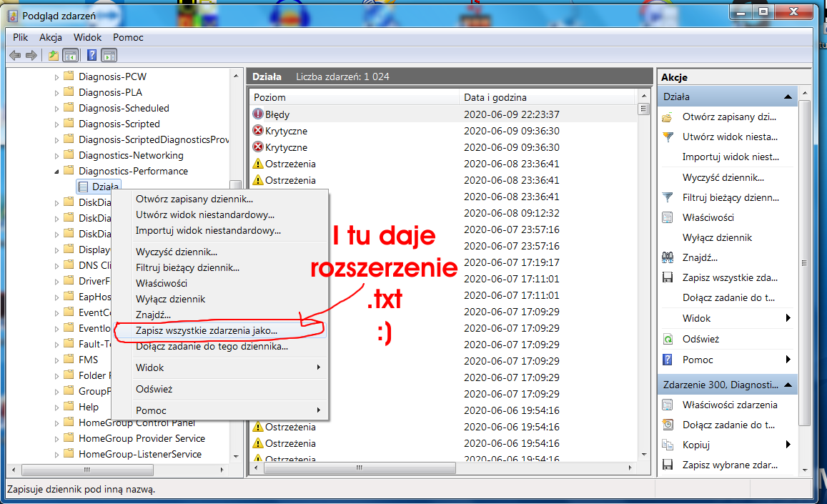827x504 pixels.
Task: Click the folder icon next to Otwórz zapisany dzi...
Action: click(x=667, y=117)
